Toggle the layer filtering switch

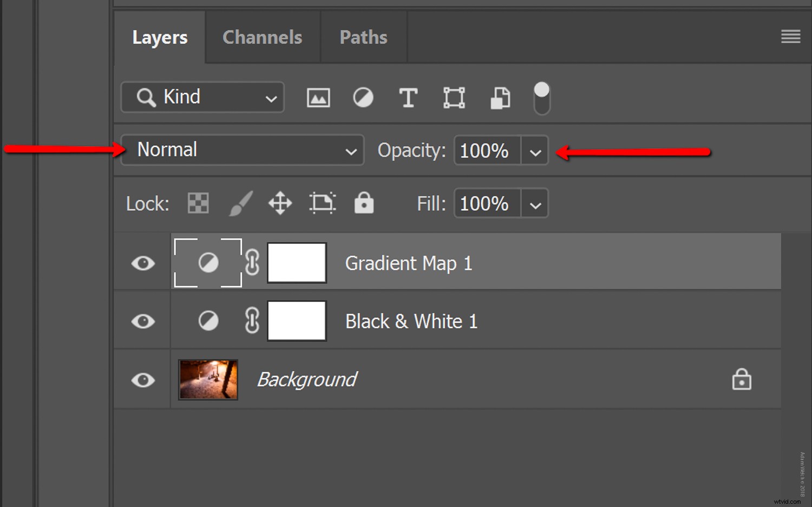pyautogui.click(x=541, y=97)
